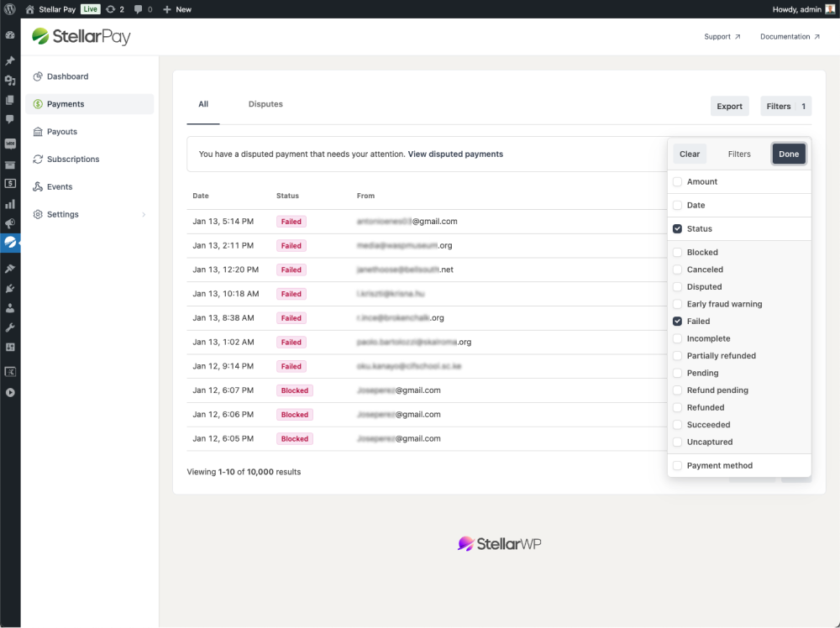Expand the Settings submenu chevron
The height and width of the screenshot is (628, 840).
click(x=144, y=215)
